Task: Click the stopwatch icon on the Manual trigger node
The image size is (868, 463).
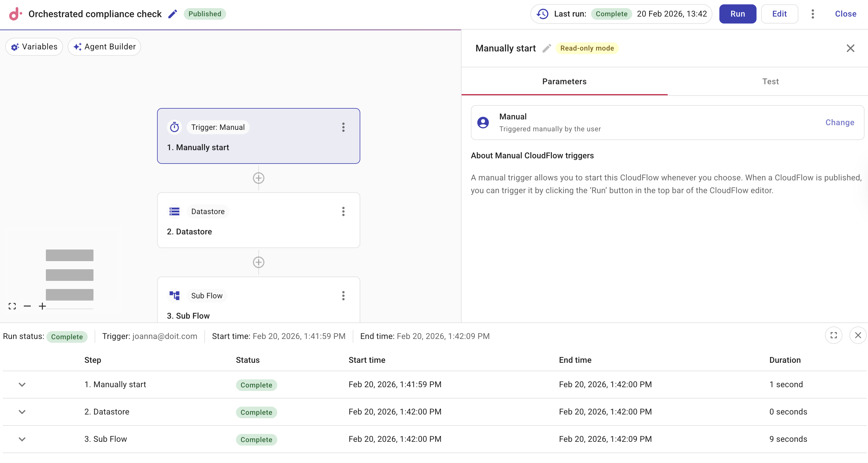Action: pos(174,127)
